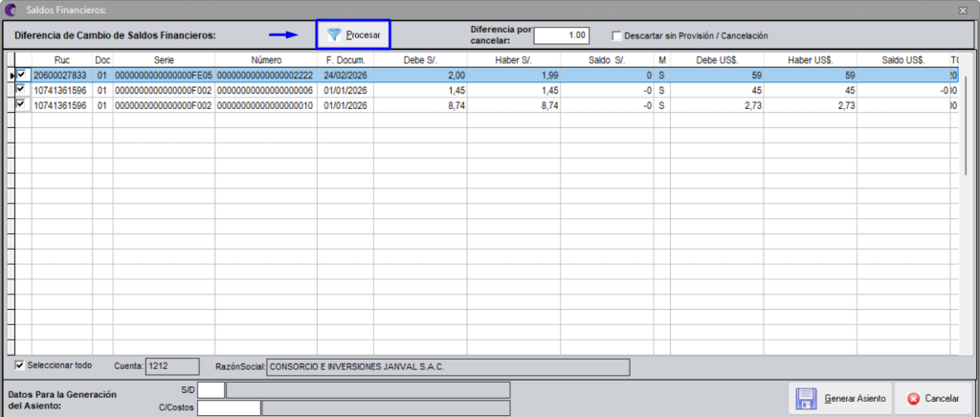Viewport: 980px width, 417px height.
Task: Click the Cancelar button
Action: click(933, 398)
